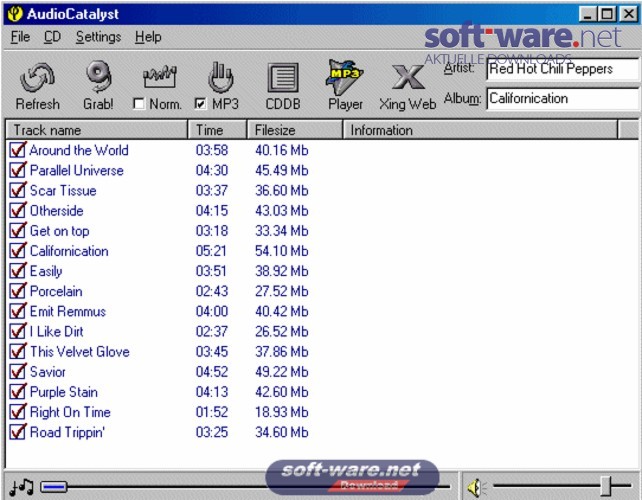Open the Xing Web icon
Image resolution: width=642 pixels, height=500 pixels.
click(x=407, y=77)
